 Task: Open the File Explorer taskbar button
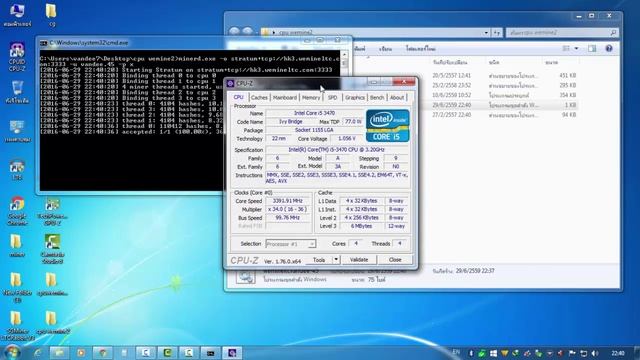[x=59, y=353]
